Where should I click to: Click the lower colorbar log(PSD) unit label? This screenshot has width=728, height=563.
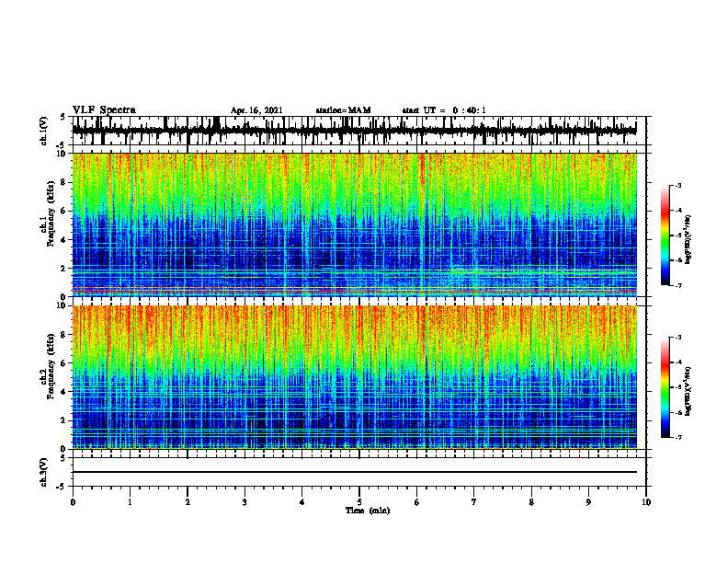click(688, 391)
